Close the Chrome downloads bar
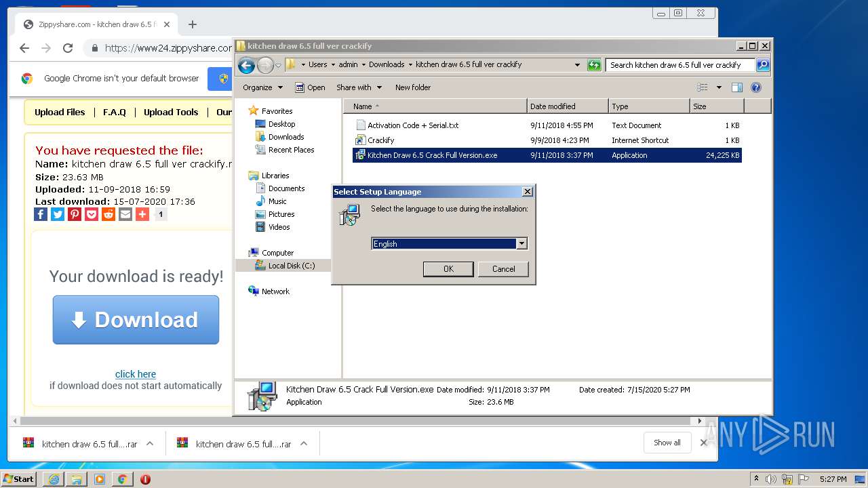Screen dimensions: 868x488 [x=704, y=443]
